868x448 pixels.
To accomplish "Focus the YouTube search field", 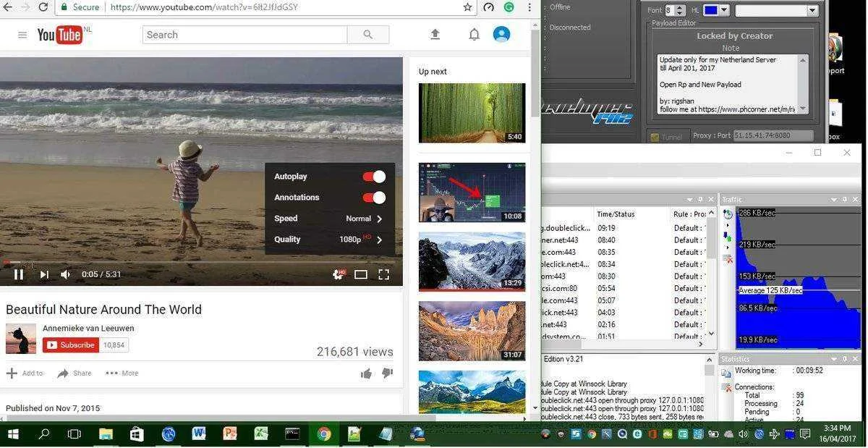I will tap(244, 35).
